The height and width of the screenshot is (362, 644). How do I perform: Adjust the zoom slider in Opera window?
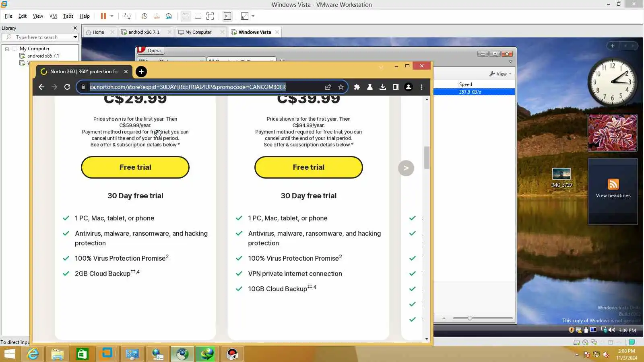coord(470,318)
